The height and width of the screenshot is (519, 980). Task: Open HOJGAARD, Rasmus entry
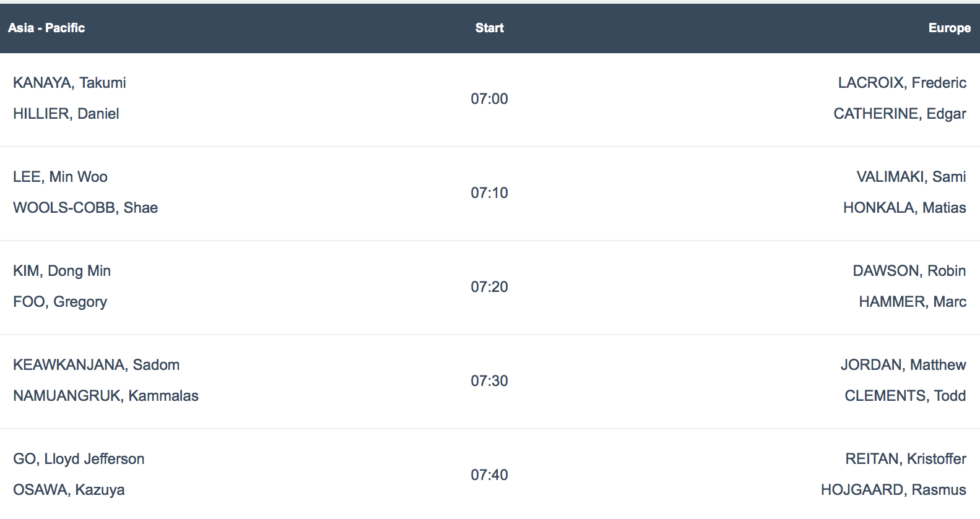[x=893, y=490]
